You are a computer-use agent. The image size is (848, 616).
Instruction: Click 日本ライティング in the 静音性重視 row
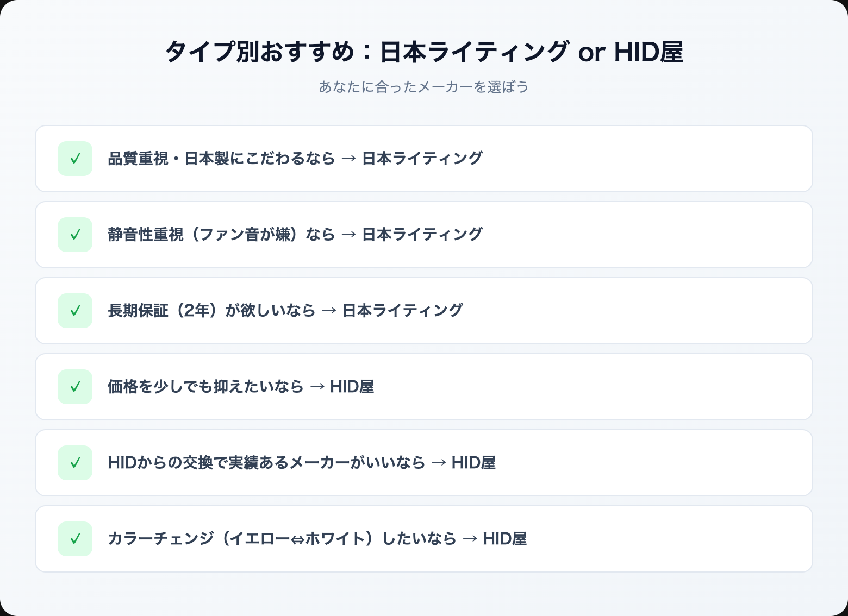tap(422, 235)
